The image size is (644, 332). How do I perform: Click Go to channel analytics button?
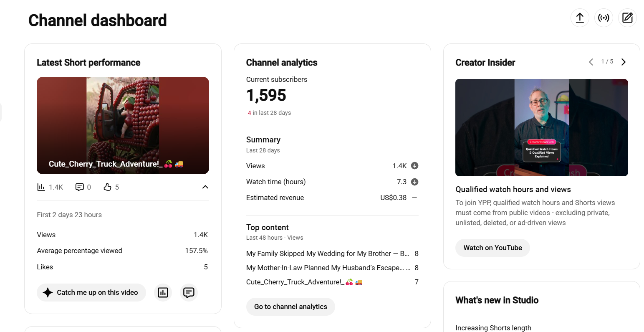290,307
